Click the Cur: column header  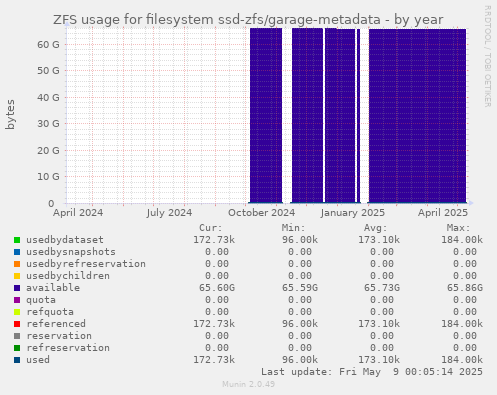(211, 228)
